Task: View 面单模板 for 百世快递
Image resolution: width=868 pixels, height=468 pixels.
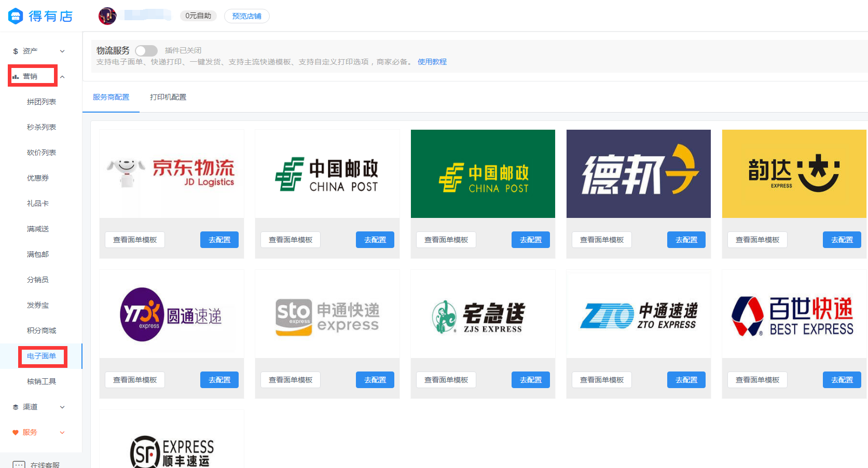Action: pyautogui.click(x=757, y=380)
